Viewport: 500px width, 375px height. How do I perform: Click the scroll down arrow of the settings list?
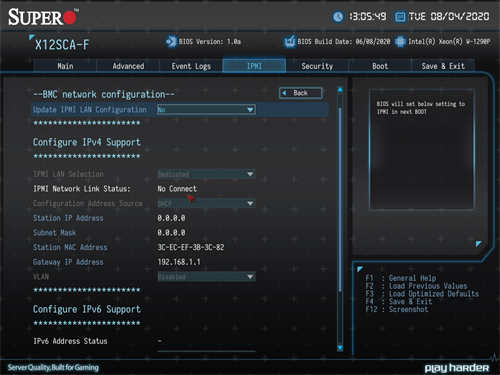coord(340,348)
